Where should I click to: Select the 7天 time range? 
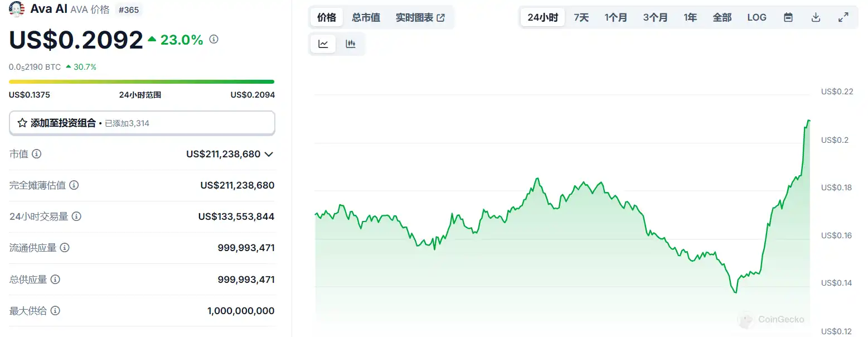[x=581, y=17]
